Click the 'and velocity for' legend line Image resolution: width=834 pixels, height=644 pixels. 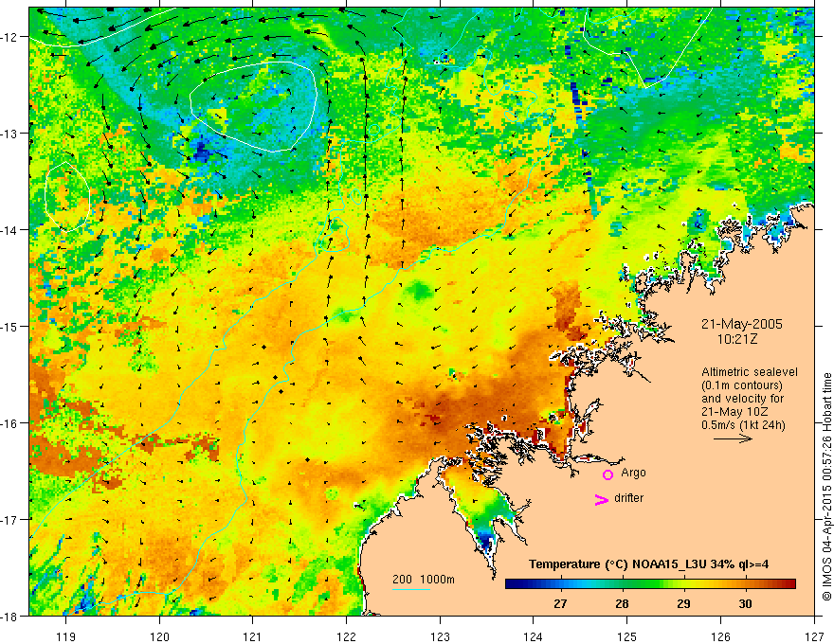pyautogui.click(x=742, y=399)
